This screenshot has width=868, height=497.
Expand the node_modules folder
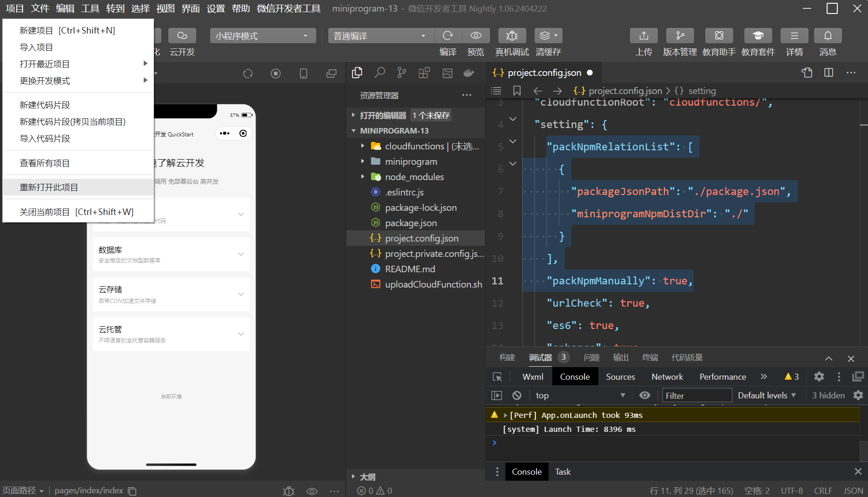tap(363, 177)
